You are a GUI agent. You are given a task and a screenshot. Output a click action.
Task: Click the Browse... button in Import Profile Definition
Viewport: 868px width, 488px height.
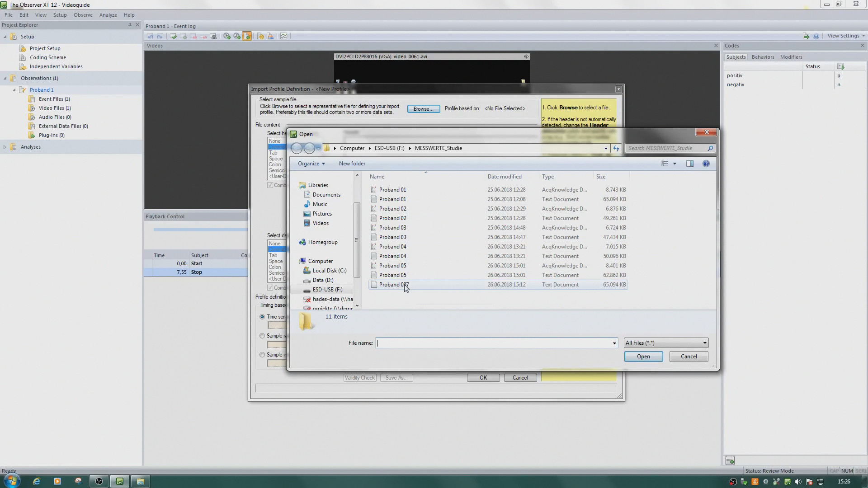[423, 109]
